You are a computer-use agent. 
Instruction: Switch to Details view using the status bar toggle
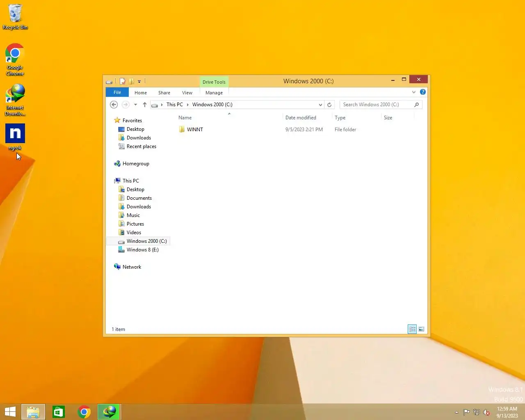(x=412, y=329)
